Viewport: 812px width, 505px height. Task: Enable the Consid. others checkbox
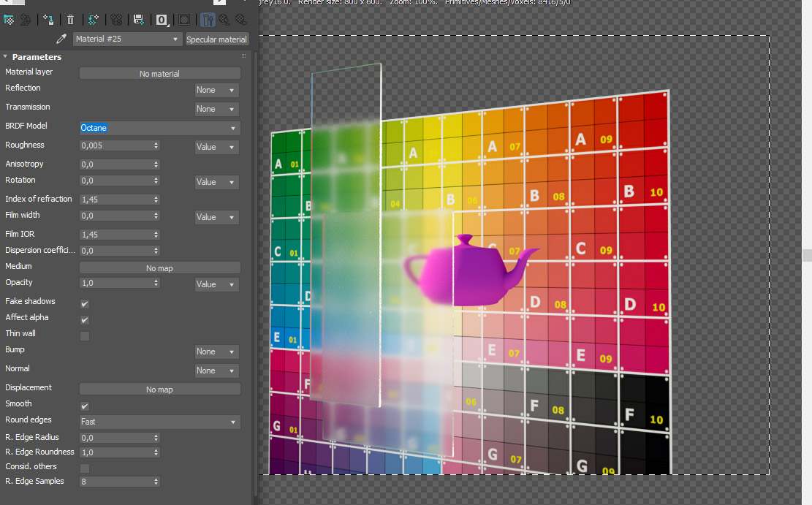click(x=85, y=468)
